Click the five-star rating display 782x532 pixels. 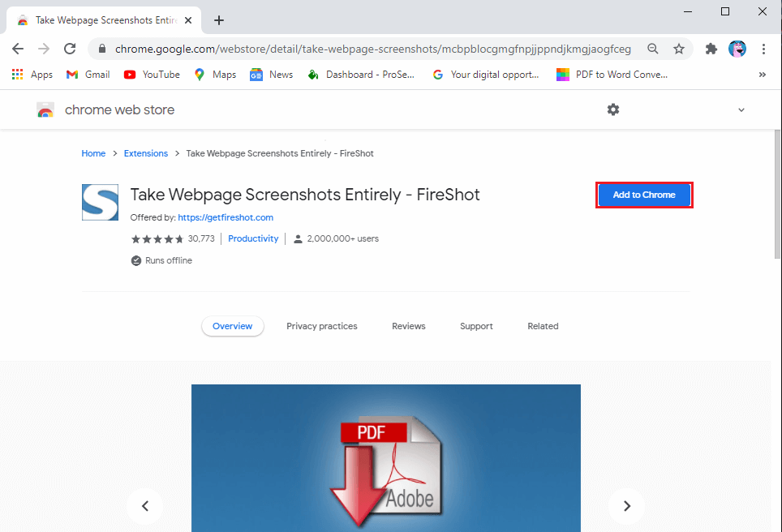tap(157, 238)
